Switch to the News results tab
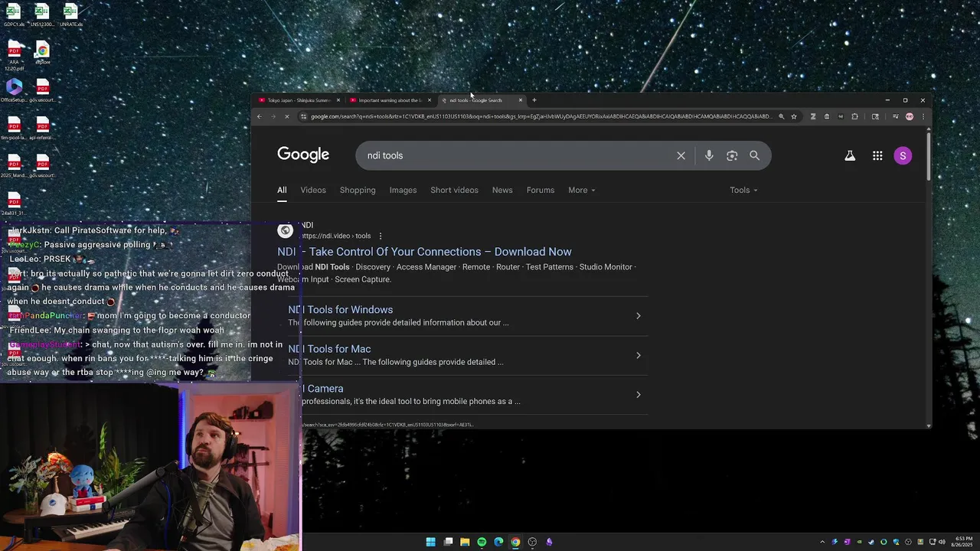 click(502, 190)
